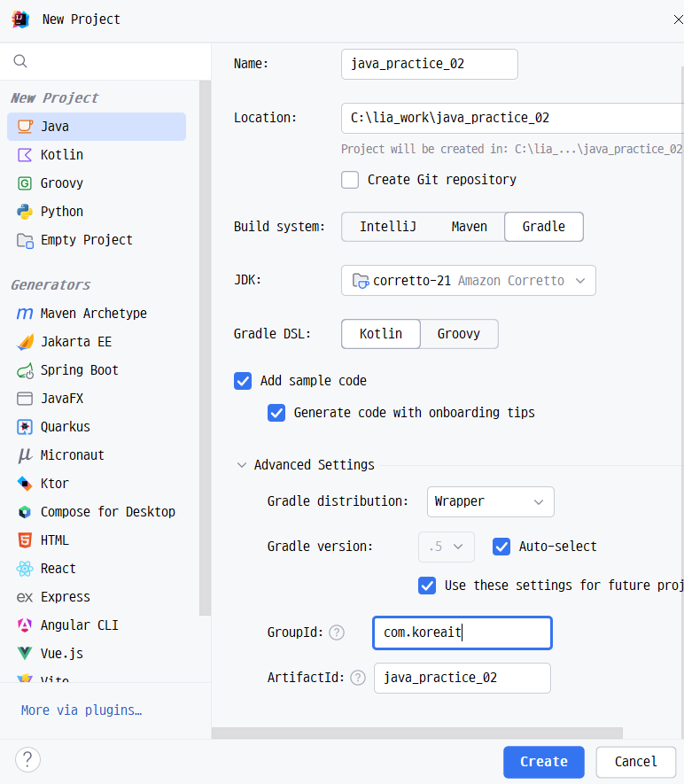Select Express in the generators list

pyautogui.click(x=97, y=597)
